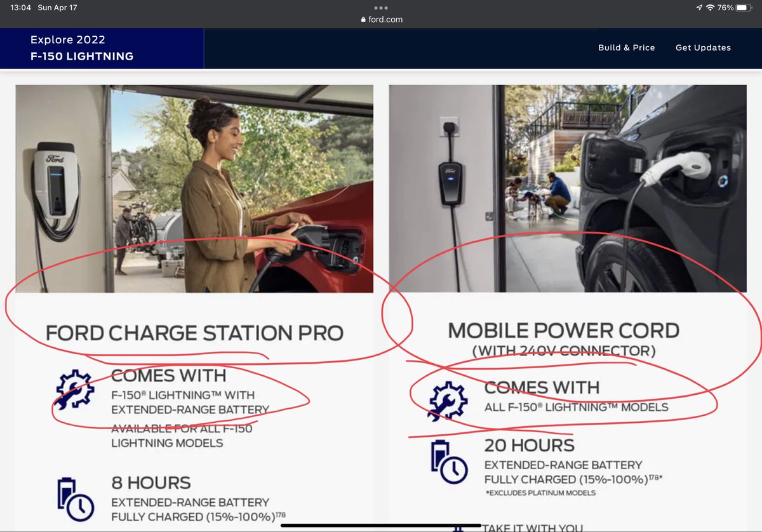Select 'COMES WITH' under Charge Station Pro
Screen dimensions: 762x532
coord(168,375)
